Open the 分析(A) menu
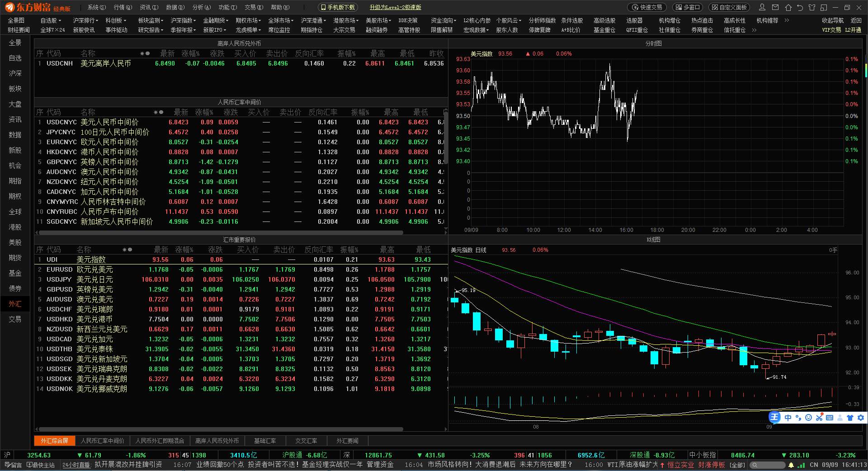 (x=202, y=7)
